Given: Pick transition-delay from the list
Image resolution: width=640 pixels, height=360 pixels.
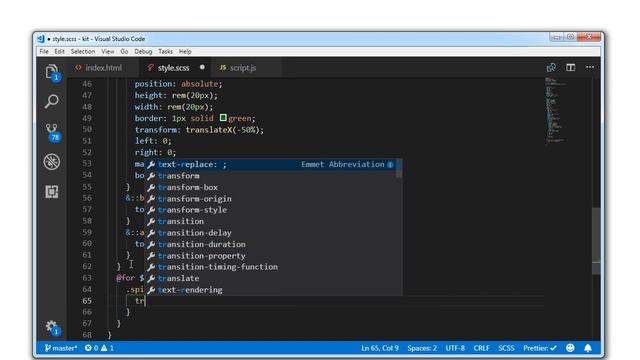Looking at the screenshot, I should [270, 233].
